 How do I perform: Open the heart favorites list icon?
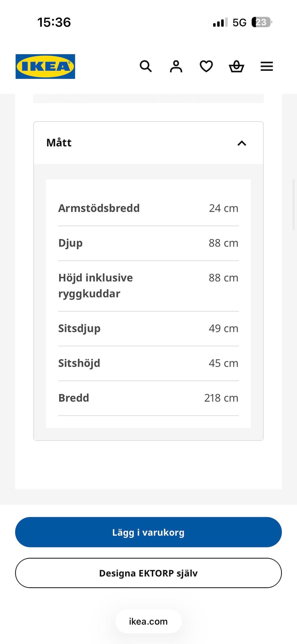point(206,66)
